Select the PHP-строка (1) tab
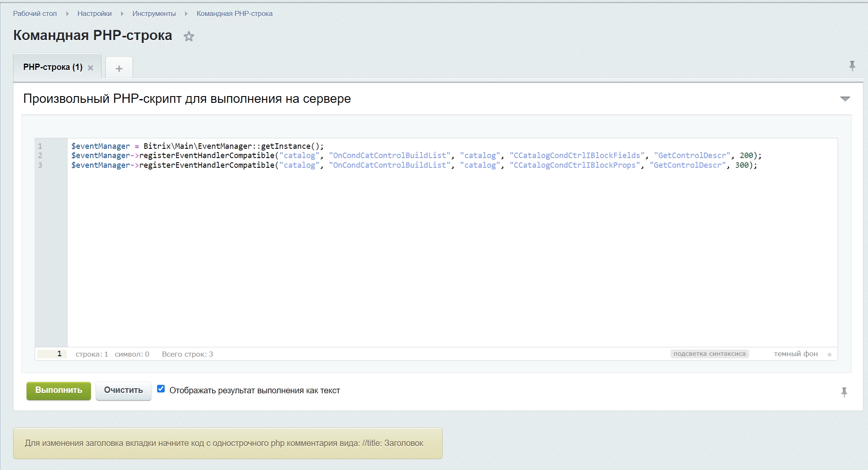This screenshot has height=470, width=868. click(53, 67)
